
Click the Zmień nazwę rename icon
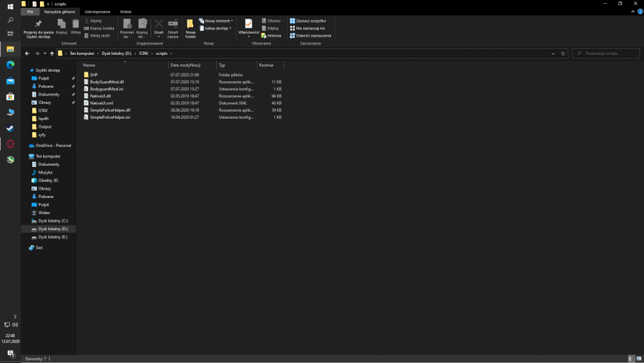pyautogui.click(x=173, y=24)
